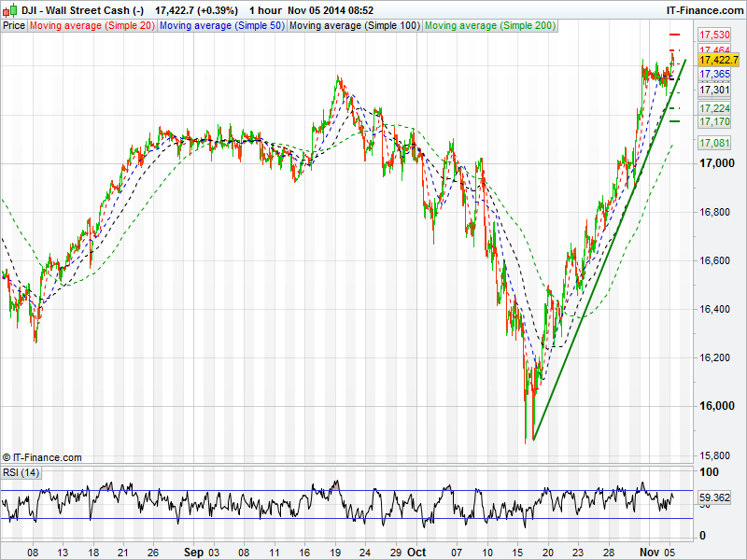The width and height of the screenshot is (747, 560).
Task: Click the Sep label on date axis
Action: click(193, 553)
